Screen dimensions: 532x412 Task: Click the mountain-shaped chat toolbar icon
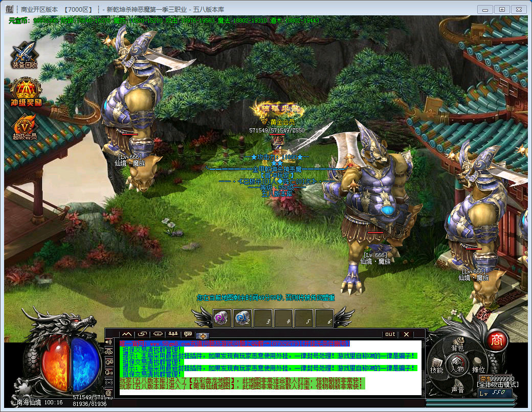pos(126,334)
